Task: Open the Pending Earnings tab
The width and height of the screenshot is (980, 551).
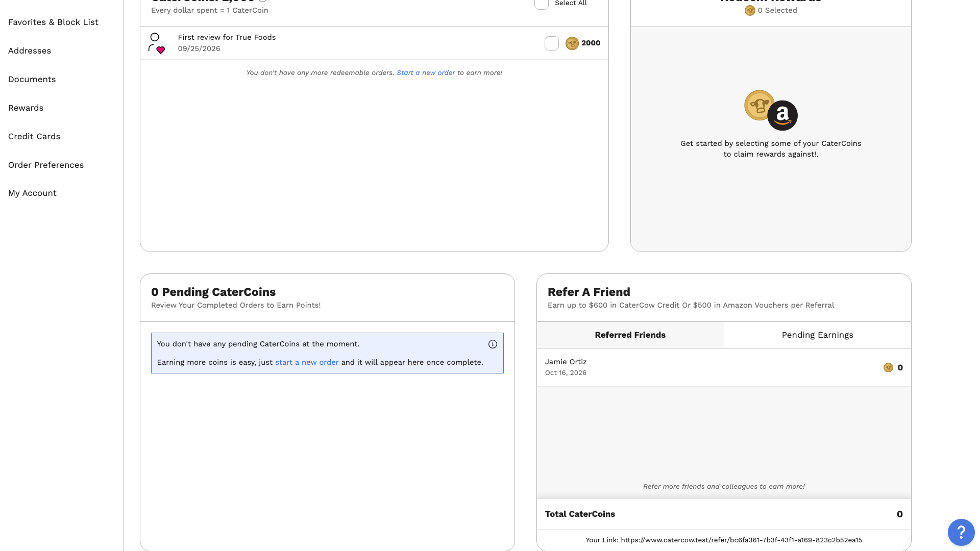Action: [818, 335]
